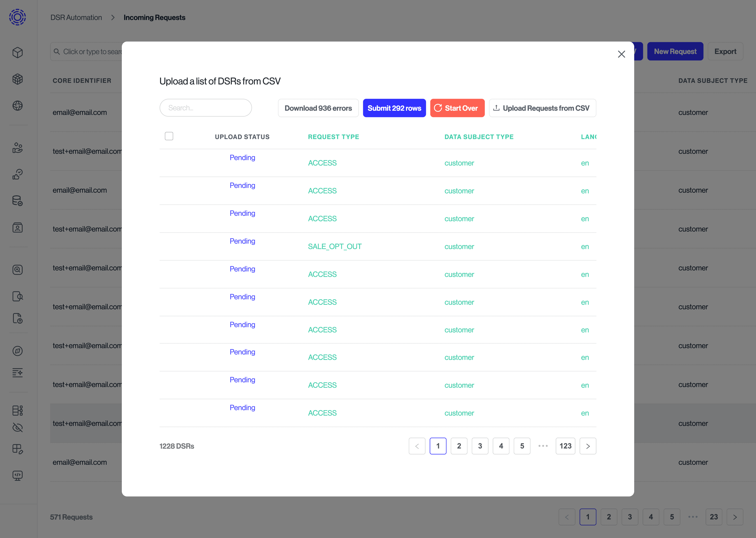Navigate to DSR Automation breadcrumb
This screenshot has width=756, height=538.
(76, 17)
